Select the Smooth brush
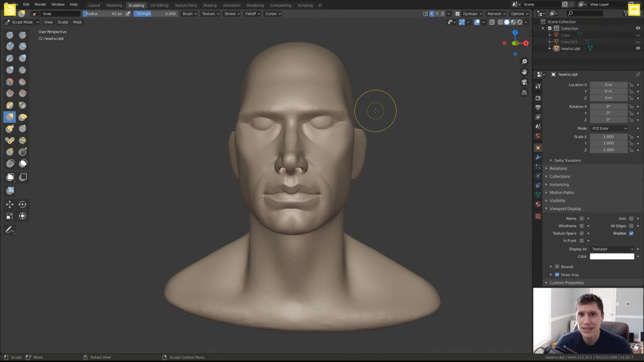 [x=10, y=81]
